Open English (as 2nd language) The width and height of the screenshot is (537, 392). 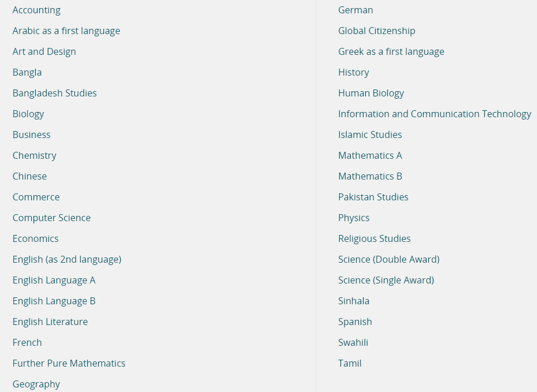coord(67,260)
